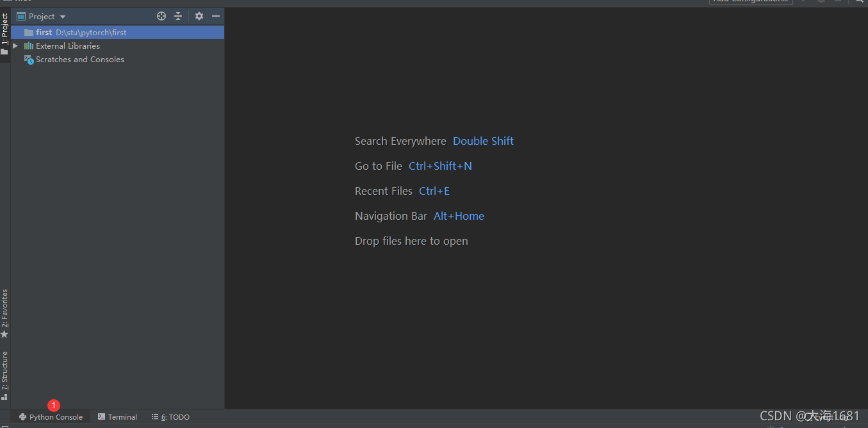The height and width of the screenshot is (428, 868).
Task: Click the Structure tab icon
Action: click(4, 397)
